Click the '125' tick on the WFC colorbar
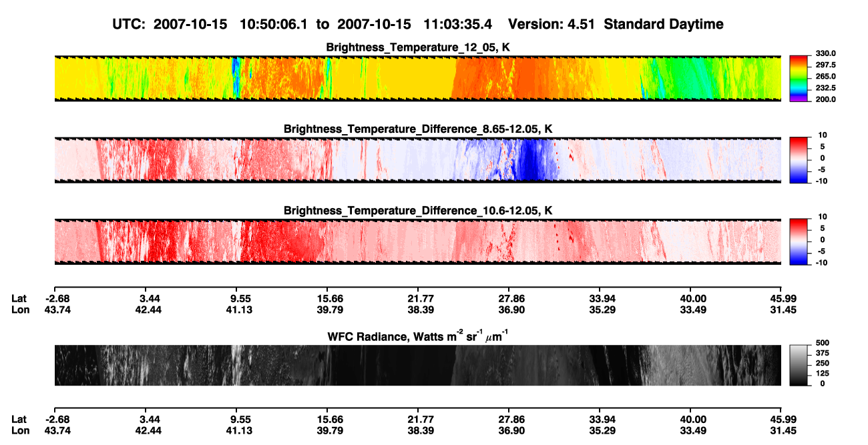Screen dimensions: 868x445 click(821, 374)
